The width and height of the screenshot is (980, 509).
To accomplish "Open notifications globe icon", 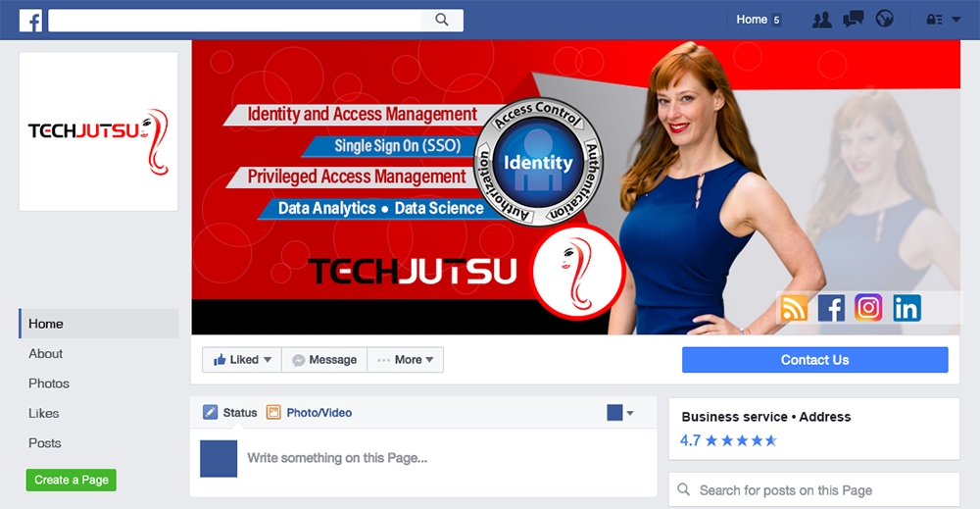I will click(884, 20).
